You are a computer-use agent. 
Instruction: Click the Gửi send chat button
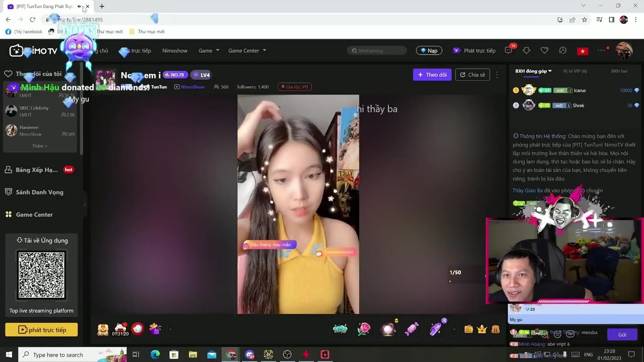coord(622,334)
